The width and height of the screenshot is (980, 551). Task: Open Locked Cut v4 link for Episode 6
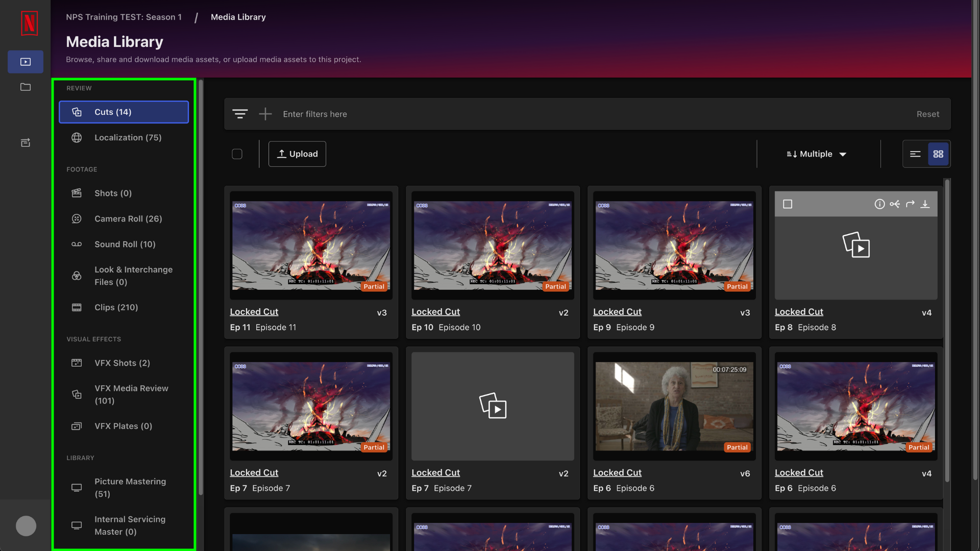[799, 473]
